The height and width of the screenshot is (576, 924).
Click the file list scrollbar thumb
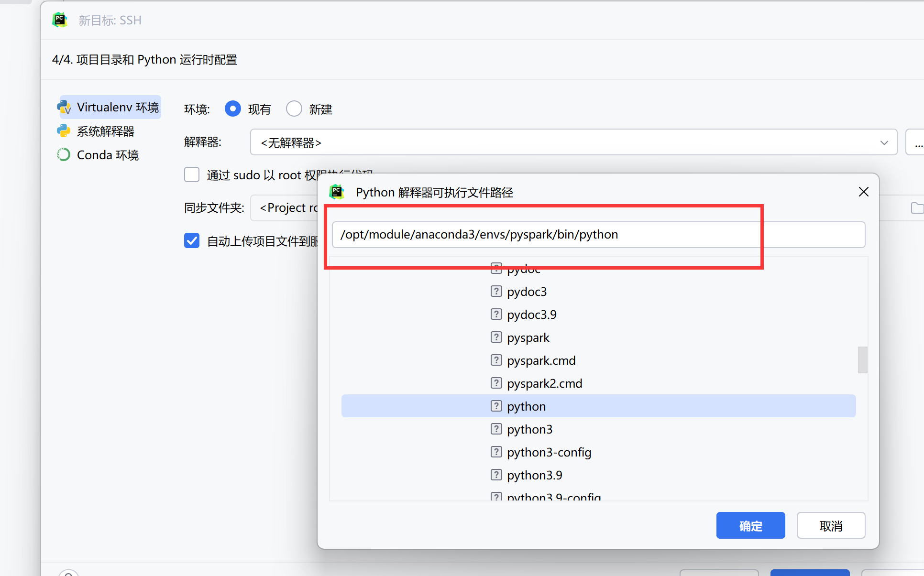[862, 359]
